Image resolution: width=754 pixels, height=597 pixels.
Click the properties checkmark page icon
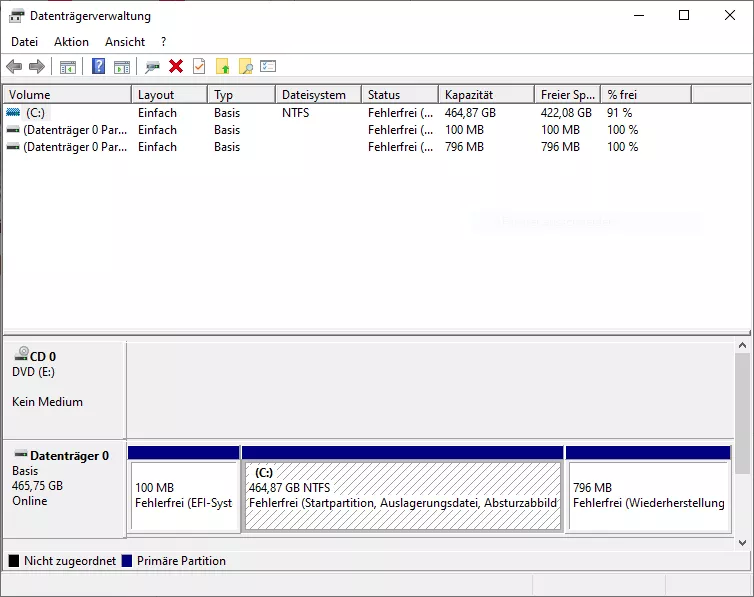point(199,67)
